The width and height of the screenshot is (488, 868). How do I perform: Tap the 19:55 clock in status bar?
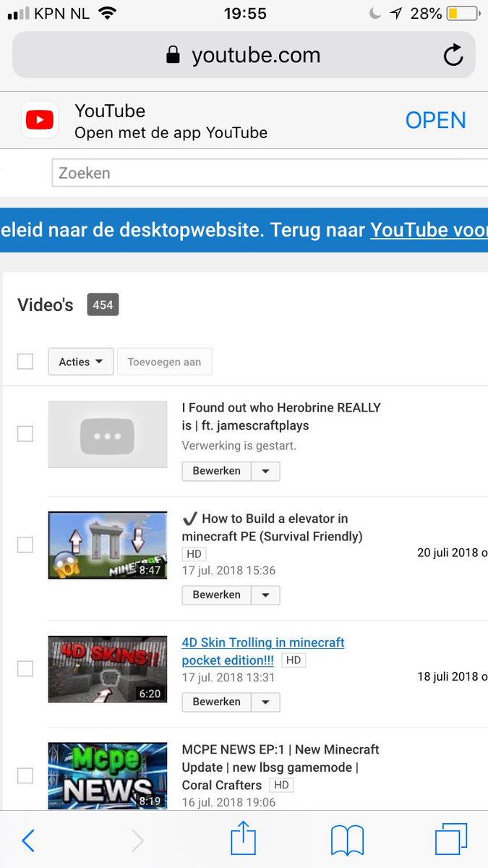(245, 14)
